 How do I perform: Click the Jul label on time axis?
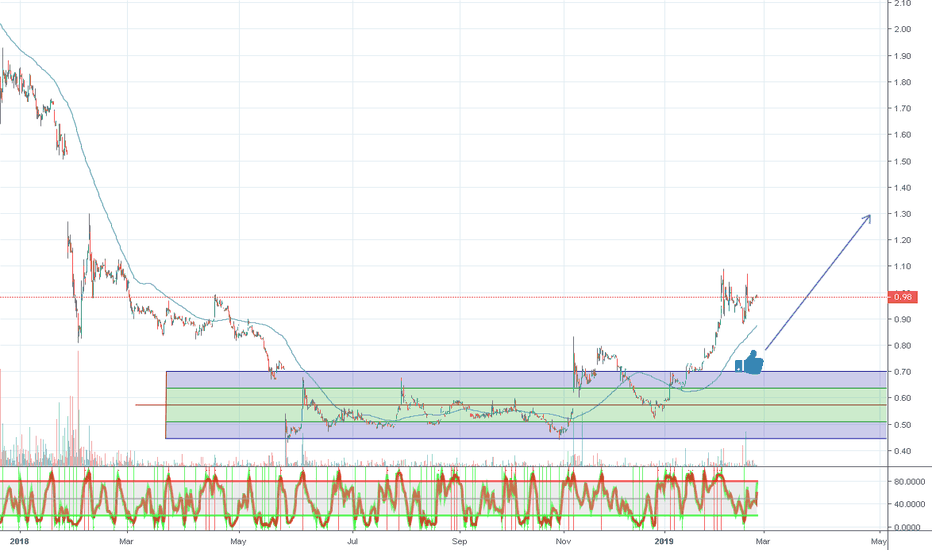pyautogui.click(x=352, y=541)
